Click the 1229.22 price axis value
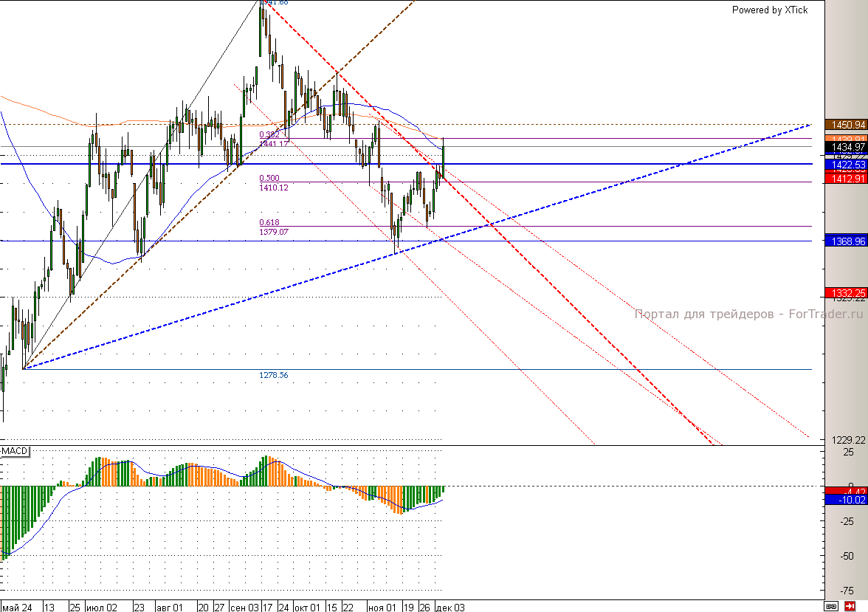The height and width of the screenshot is (612, 868). [848, 440]
